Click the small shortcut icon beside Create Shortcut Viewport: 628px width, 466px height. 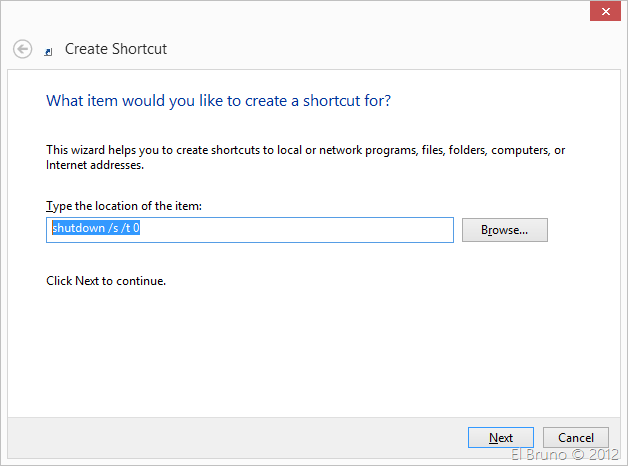[49, 50]
